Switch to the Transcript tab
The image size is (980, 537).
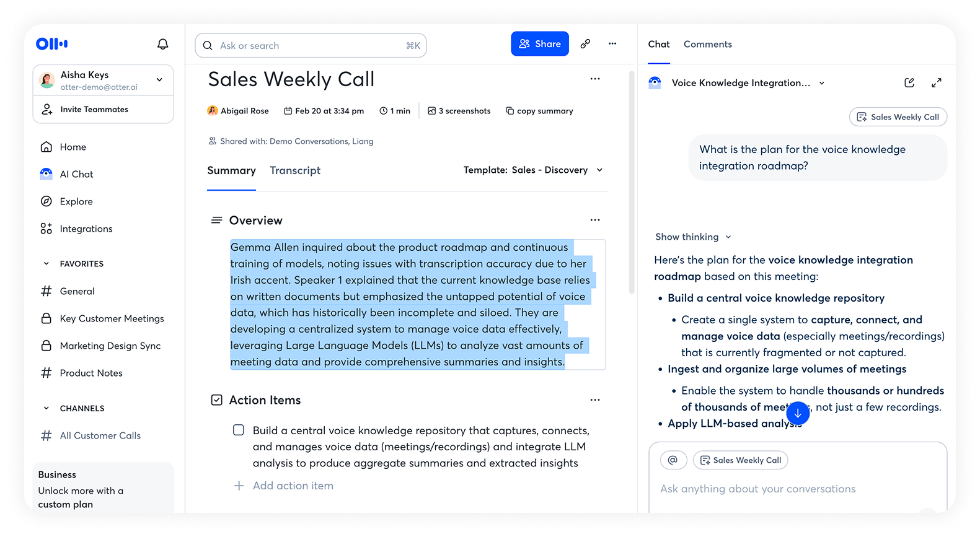[295, 171]
